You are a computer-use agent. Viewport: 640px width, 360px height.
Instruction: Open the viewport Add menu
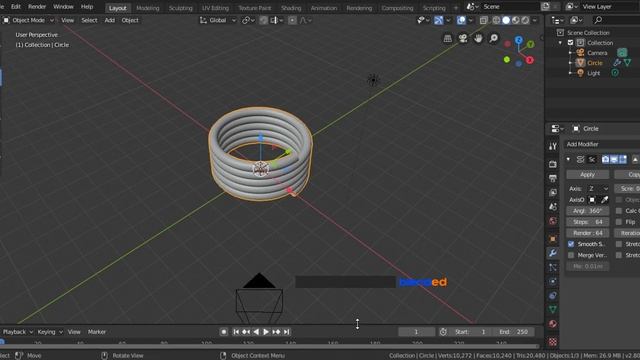(109, 20)
